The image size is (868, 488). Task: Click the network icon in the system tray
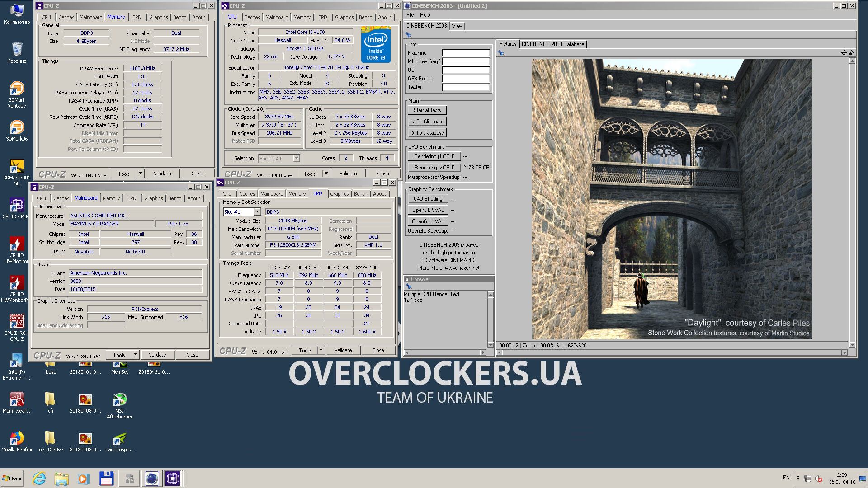click(x=808, y=479)
